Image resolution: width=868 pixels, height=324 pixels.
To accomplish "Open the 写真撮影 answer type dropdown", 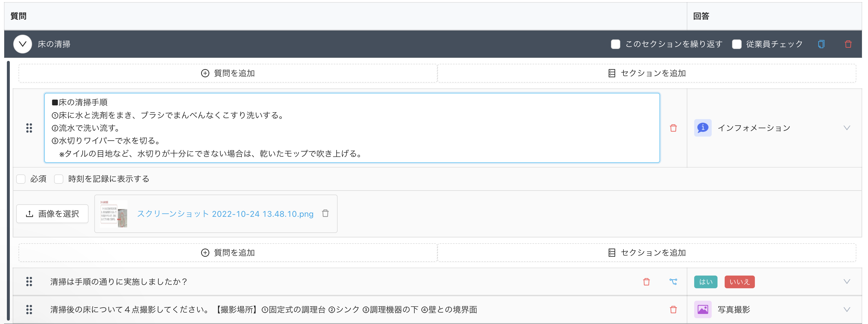I will (x=847, y=309).
